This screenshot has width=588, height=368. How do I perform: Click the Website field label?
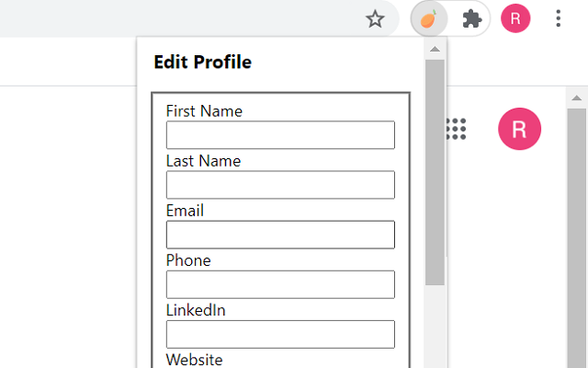(194, 360)
